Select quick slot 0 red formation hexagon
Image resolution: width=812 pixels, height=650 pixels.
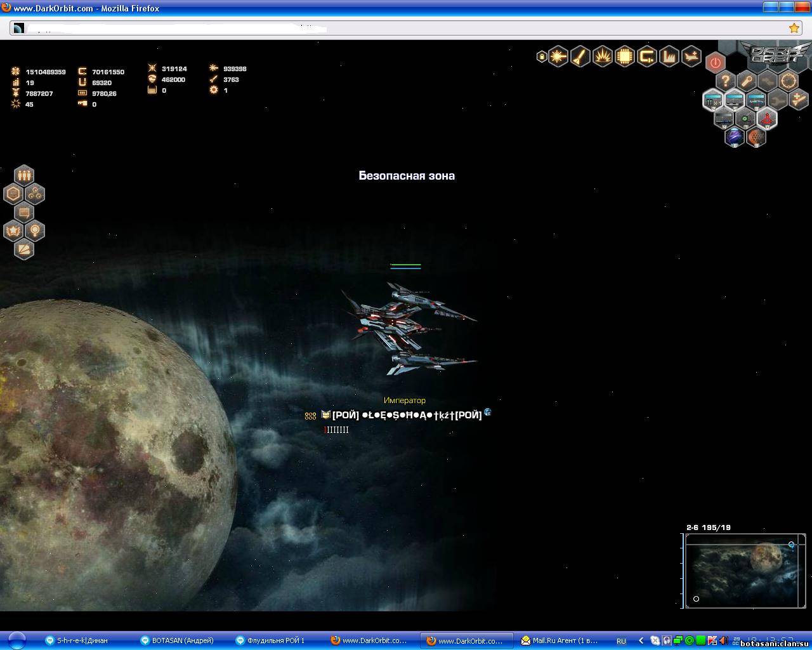766,118
